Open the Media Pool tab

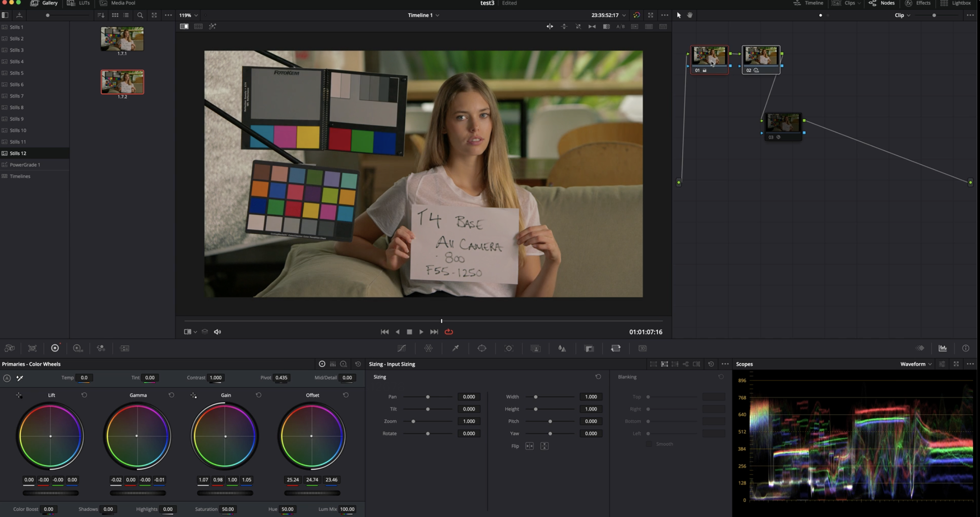[x=118, y=3]
